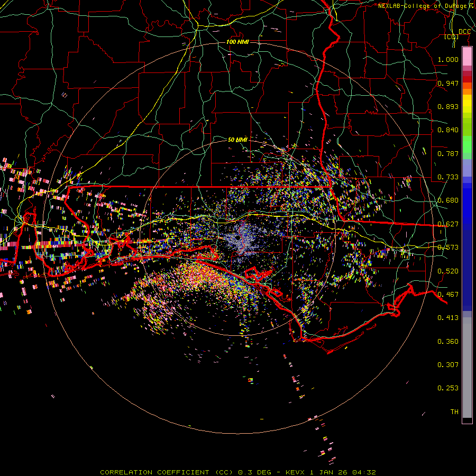Click the 1.000 legend value
The width and height of the screenshot is (476, 476).
click(x=448, y=59)
